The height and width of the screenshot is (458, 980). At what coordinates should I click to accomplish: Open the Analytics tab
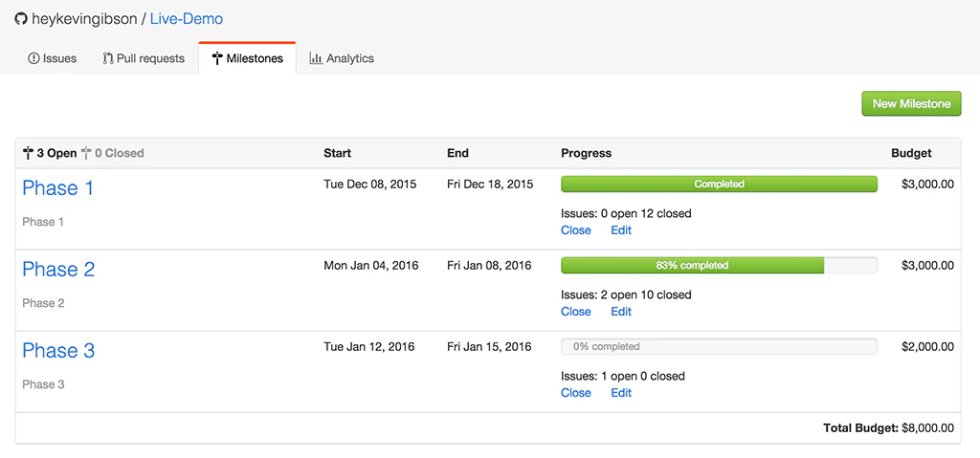click(342, 58)
